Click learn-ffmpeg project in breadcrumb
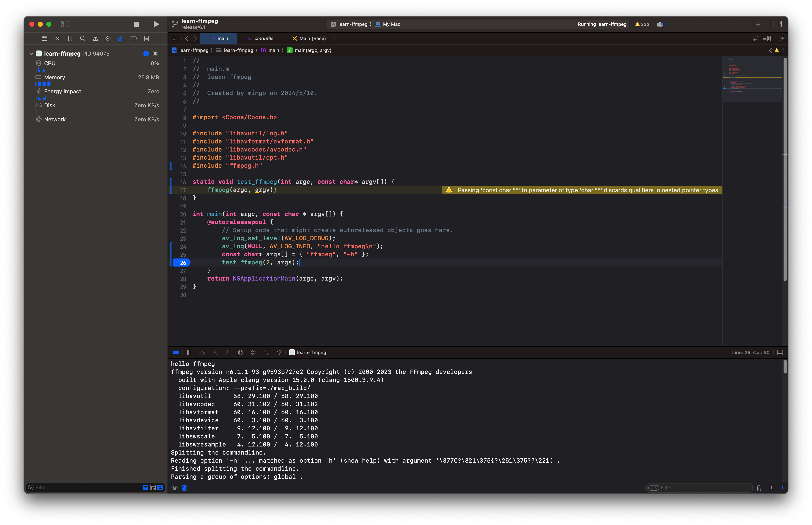The width and height of the screenshot is (812, 525). click(x=190, y=51)
